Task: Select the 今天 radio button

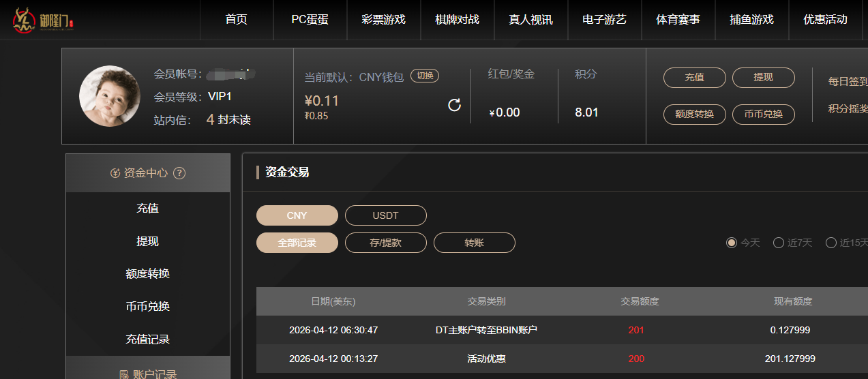Action: (732, 243)
